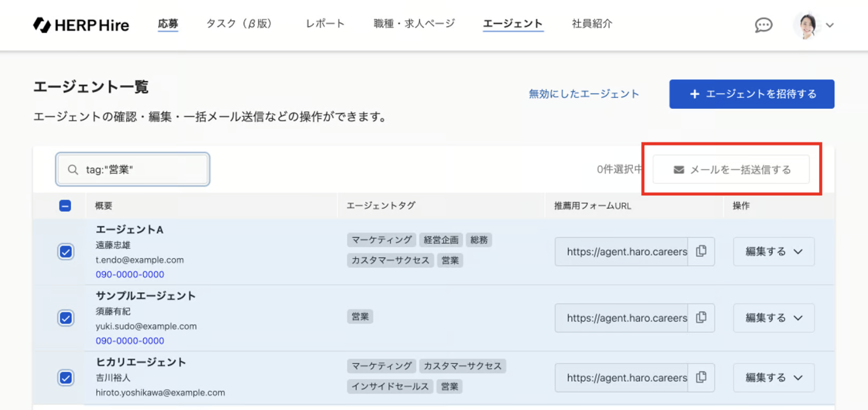Uncheck the エージェントA row checkbox

pyautogui.click(x=66, y=251)
